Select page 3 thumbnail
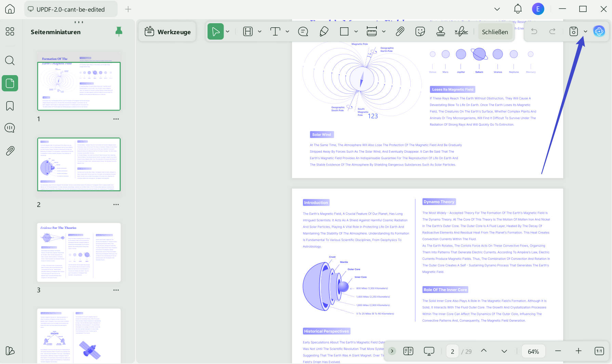 (79, 252)
